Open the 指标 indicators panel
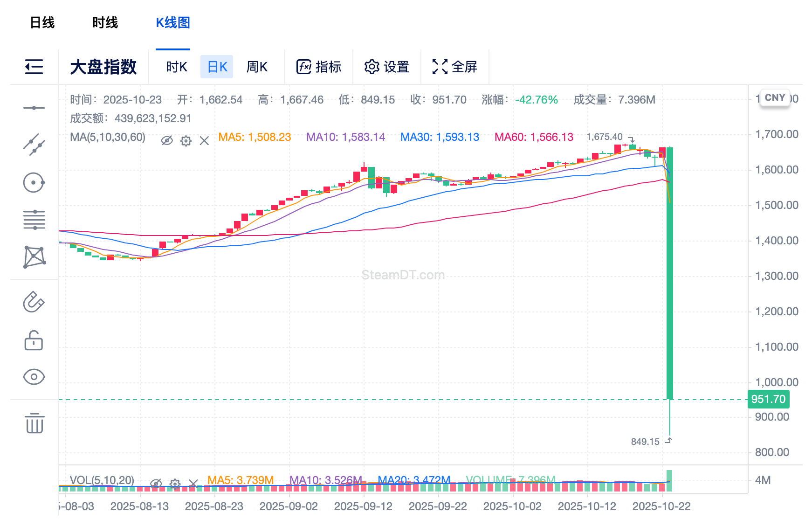Viewport: 812px width, 526px height. coord(319,67)
